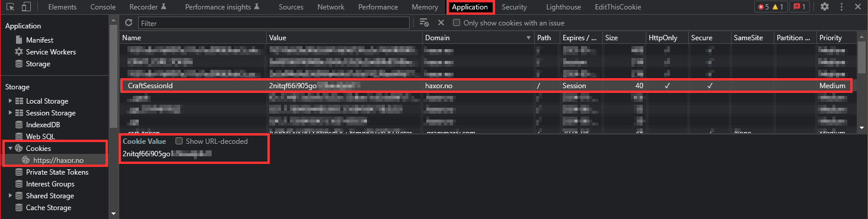Select Session Storage in the sidebar

click(x=50, y=113)
